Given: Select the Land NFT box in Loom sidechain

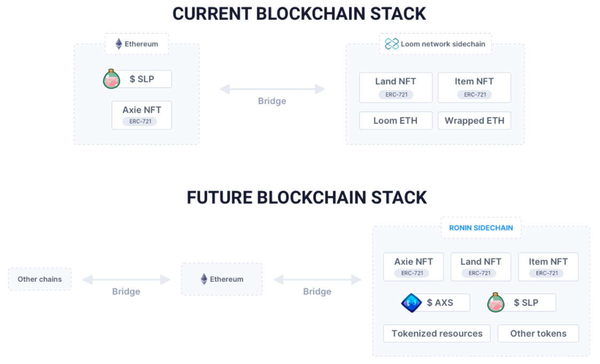Looking at the screenshot, I should click(396, 88).
